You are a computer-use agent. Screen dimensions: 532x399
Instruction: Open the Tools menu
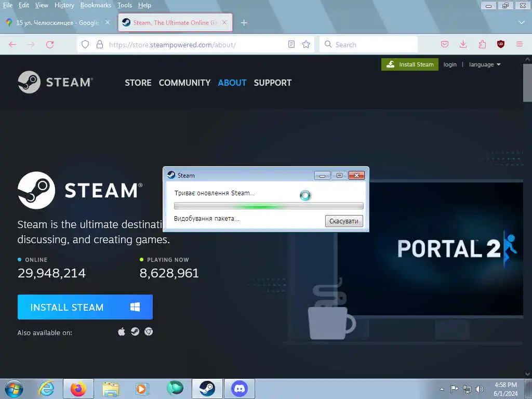point(125,5)
